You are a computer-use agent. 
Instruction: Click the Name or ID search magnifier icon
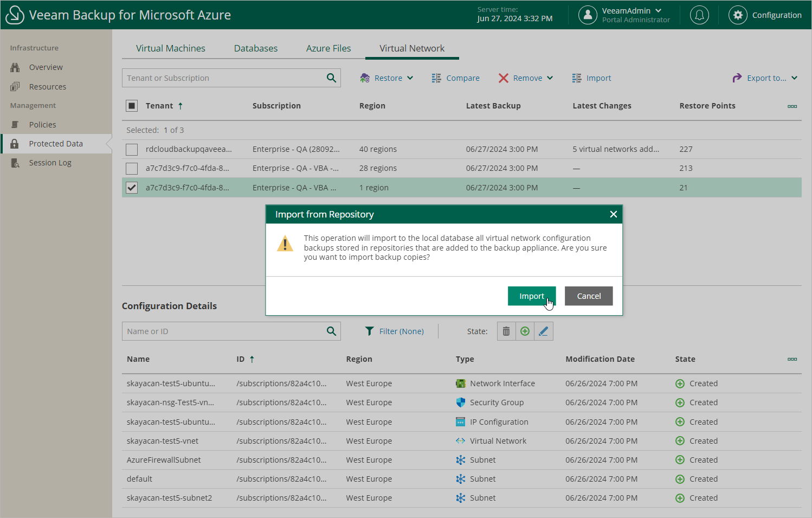(x=331, y=331)
